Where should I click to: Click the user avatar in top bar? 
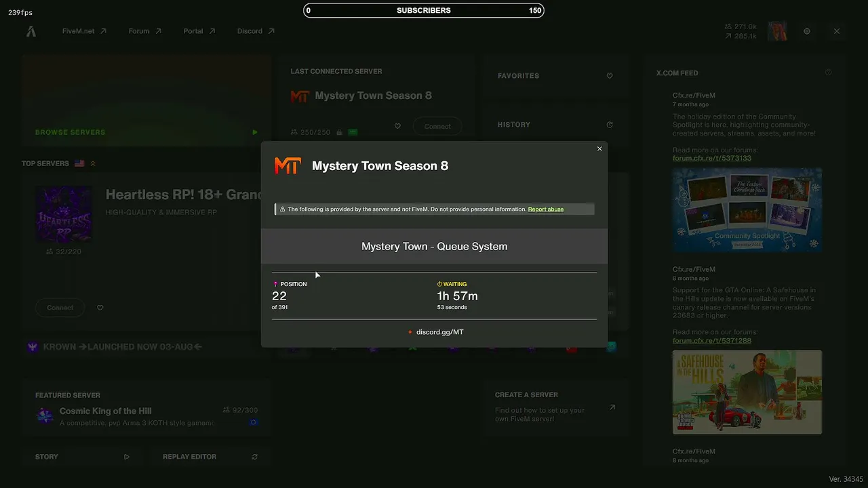click(777, 31)
